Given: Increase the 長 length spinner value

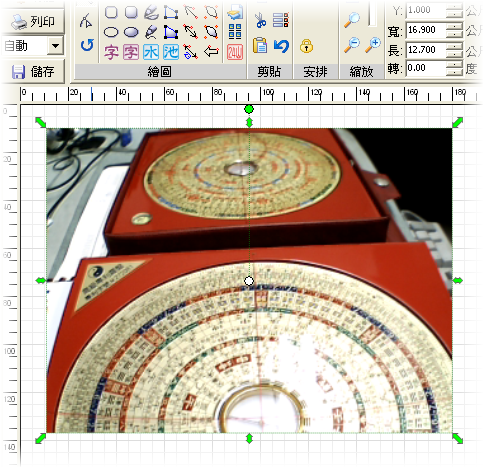Looking at the screenshot, I should [x=454, y=46].
